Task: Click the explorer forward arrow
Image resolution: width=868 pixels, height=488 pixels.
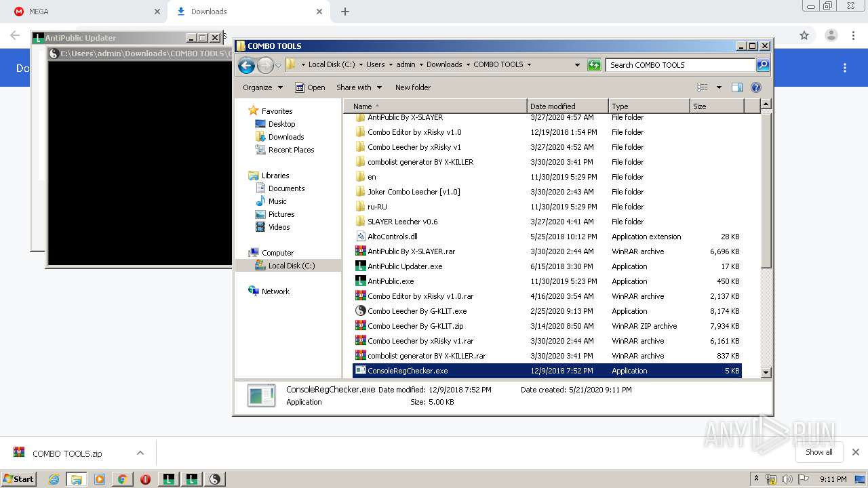Action: (265, 65)
